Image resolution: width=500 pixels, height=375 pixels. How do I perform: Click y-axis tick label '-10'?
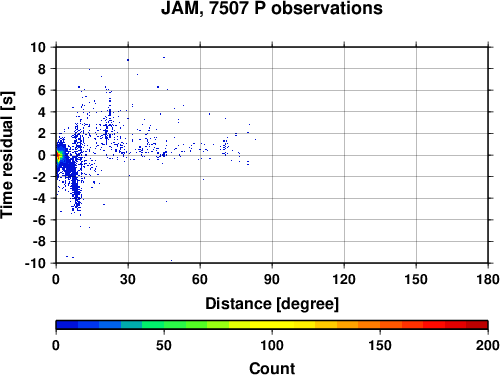pyautogui.click(x=35, y=263)
